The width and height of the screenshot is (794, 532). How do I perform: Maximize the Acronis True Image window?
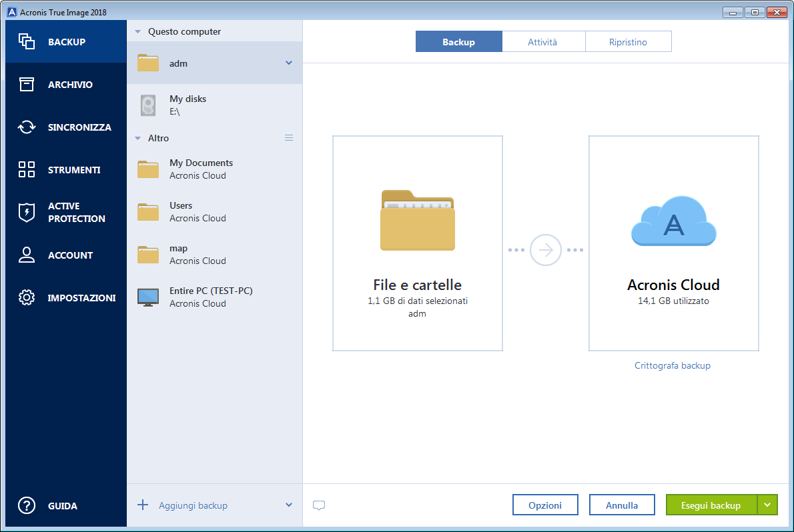[x=755, y=12]
